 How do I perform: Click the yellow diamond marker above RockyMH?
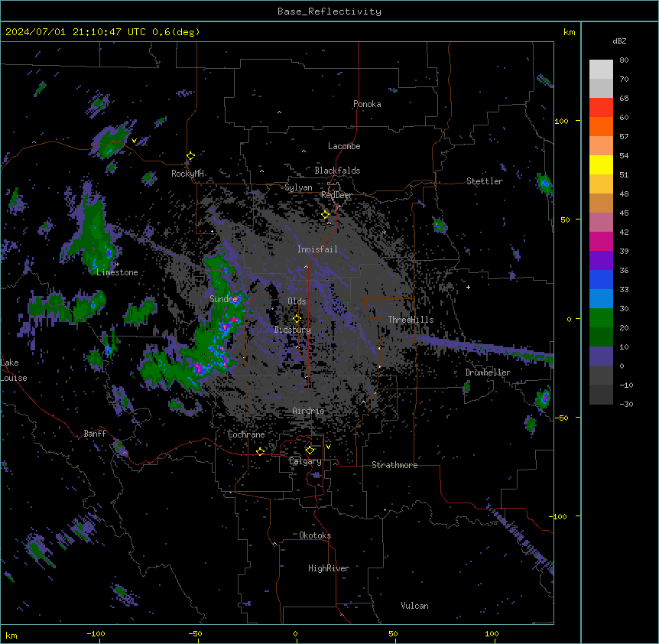pyautogui.click(x=190, y=156)
